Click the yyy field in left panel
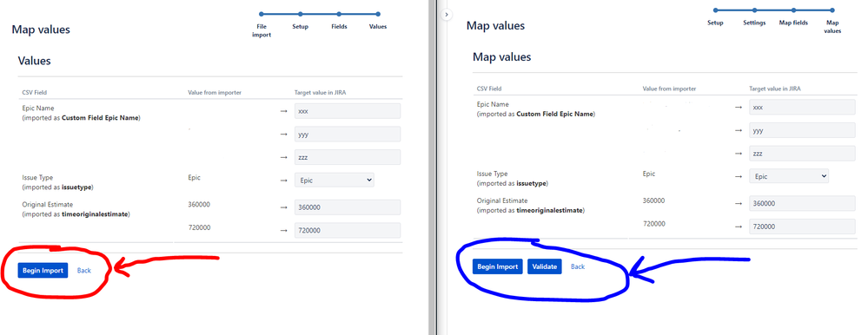 coord(347,134)
